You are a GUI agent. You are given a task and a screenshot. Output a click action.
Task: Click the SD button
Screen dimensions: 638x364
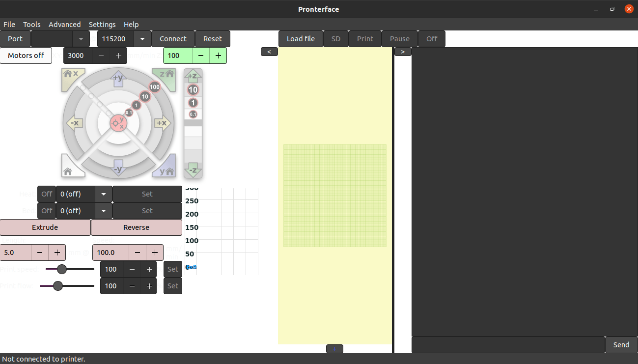[x=336, y=39]
